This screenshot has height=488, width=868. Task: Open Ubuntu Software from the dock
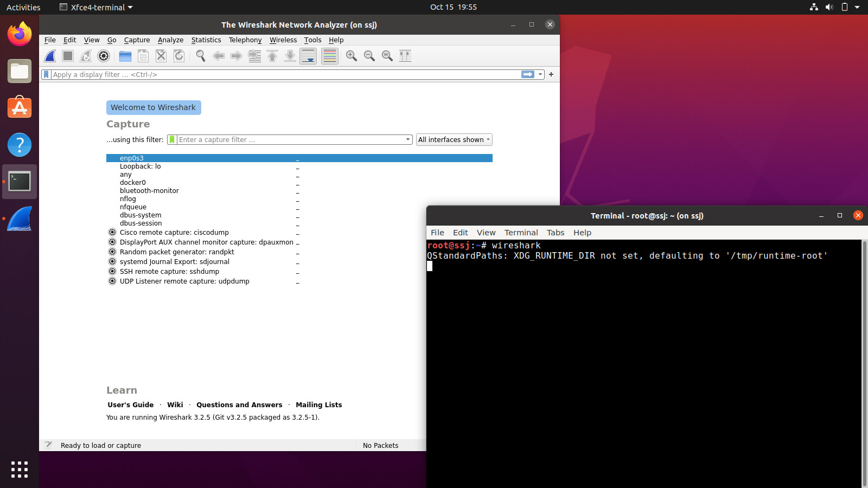(20, 108)
